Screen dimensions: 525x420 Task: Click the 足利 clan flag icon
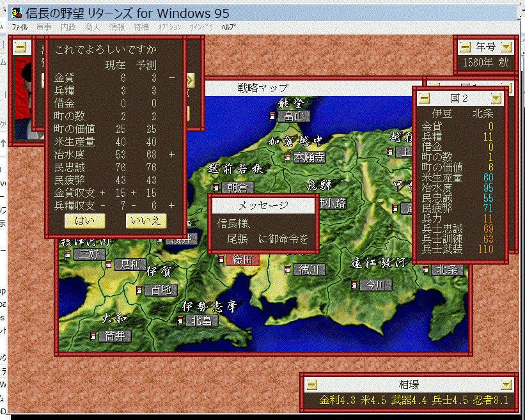click(109, 265)
